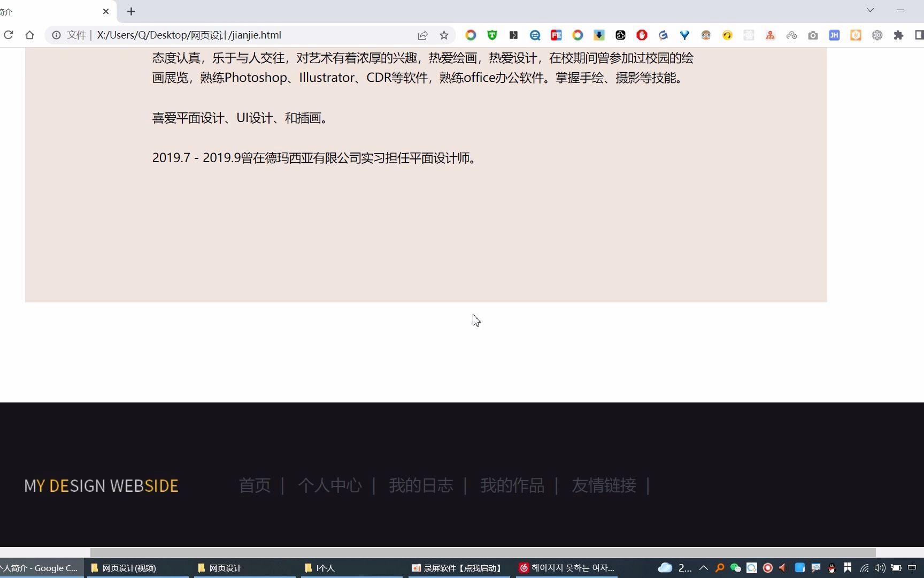Open the blue download arrow extension
This screenshot has width=924, height=578.
pos(599,35)
